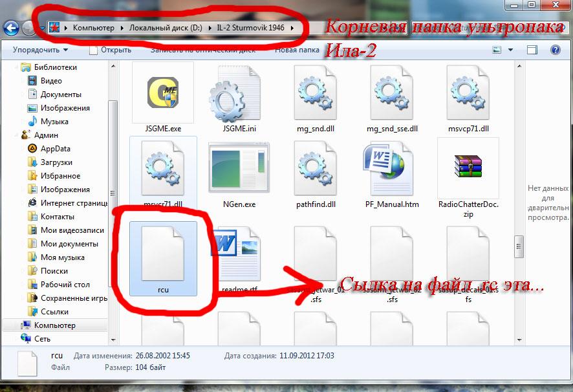Select Сеть in the navigation pane
This screenshot has height=392, width=573.
36,338
